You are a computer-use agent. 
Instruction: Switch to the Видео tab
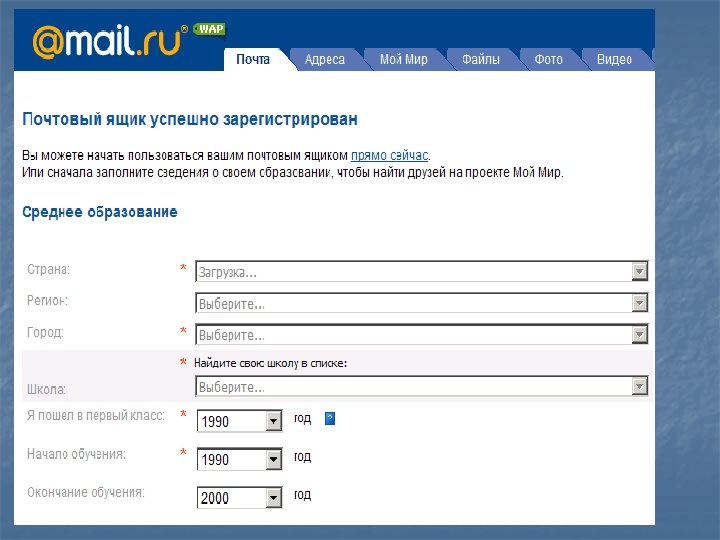(614, 59)
